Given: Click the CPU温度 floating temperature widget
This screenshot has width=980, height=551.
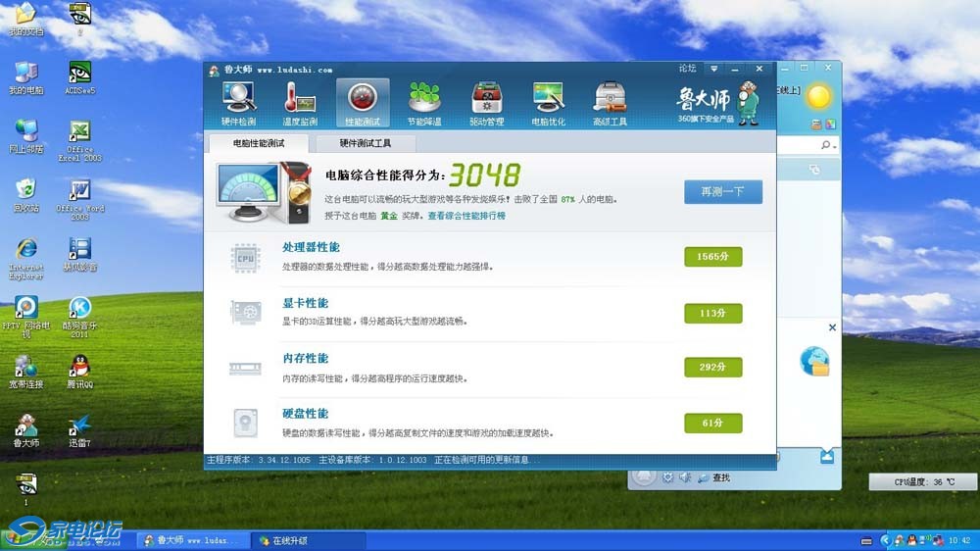Looking at the screenshot, I should [x=922, y=482].
